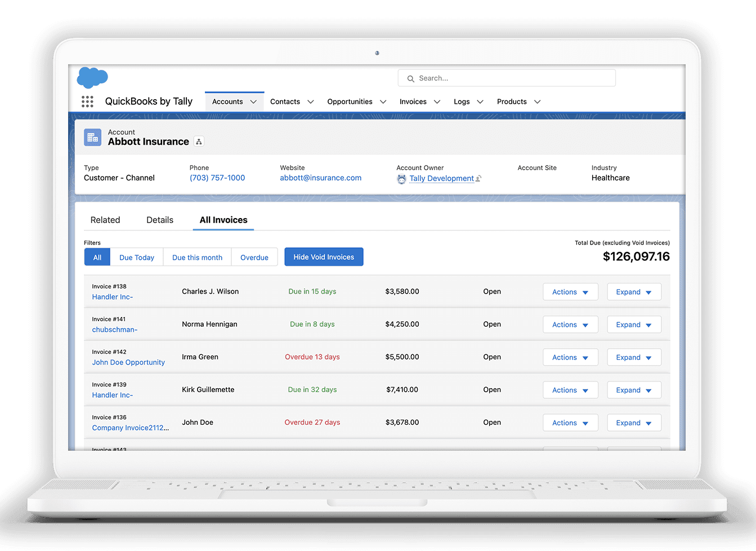Click the Tally Development owner avatar icon
Image resolution: width=756 pixels, height=551 pixels.
[401, 179]
